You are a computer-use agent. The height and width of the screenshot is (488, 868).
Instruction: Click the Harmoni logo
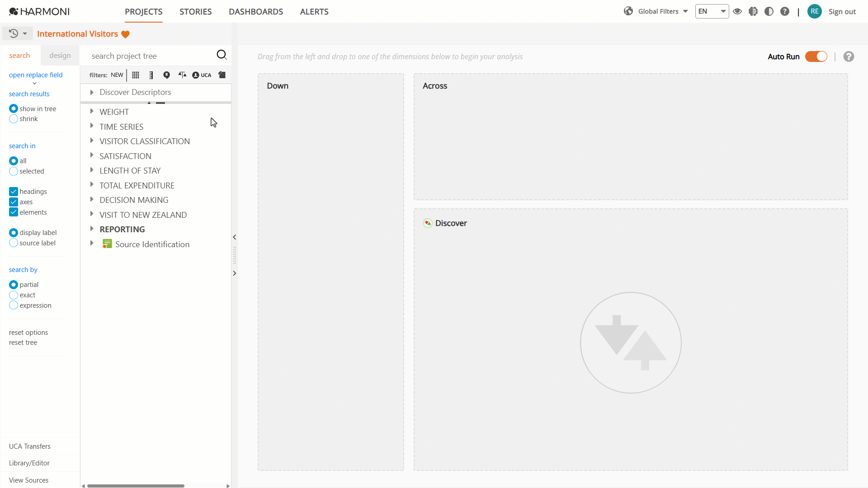pos(39,11)
